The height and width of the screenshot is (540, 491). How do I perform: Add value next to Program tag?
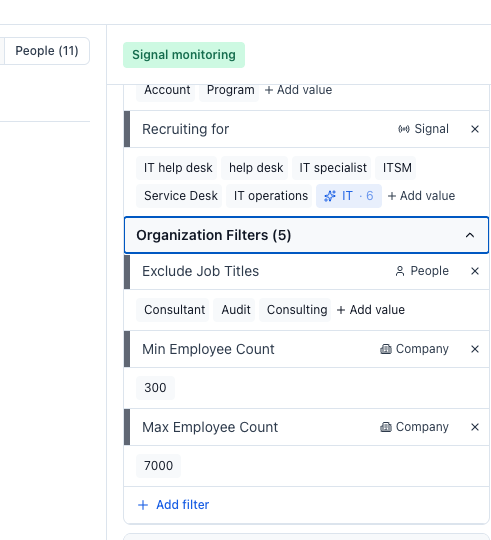click(x=298, y=90)
